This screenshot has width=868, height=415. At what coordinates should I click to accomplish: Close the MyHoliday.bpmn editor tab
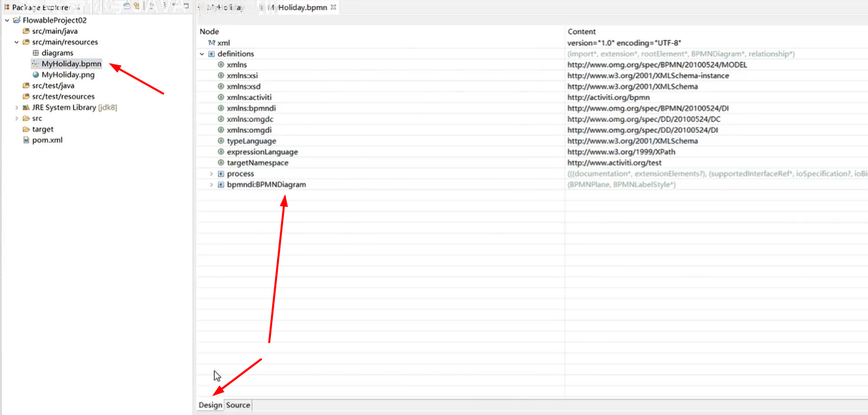point(333,8)
